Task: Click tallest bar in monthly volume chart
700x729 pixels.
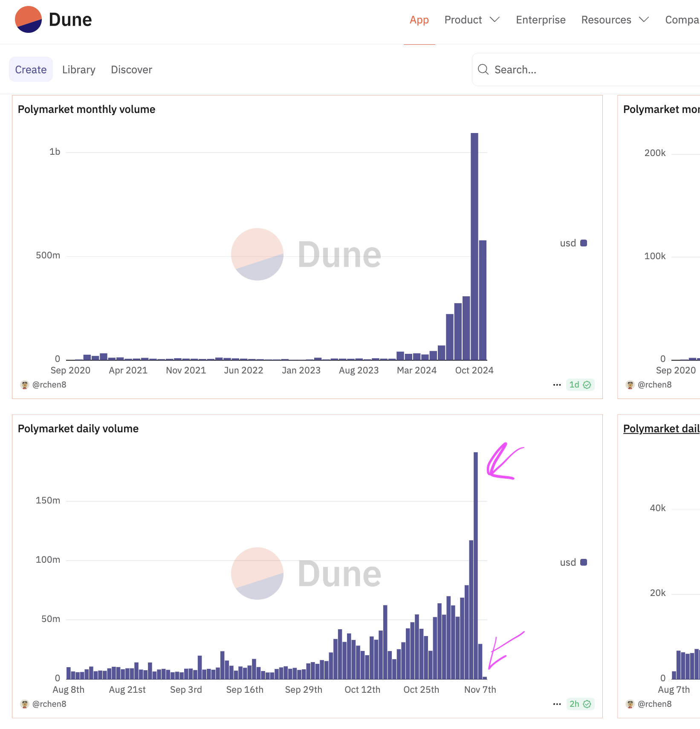Action: 474,246
